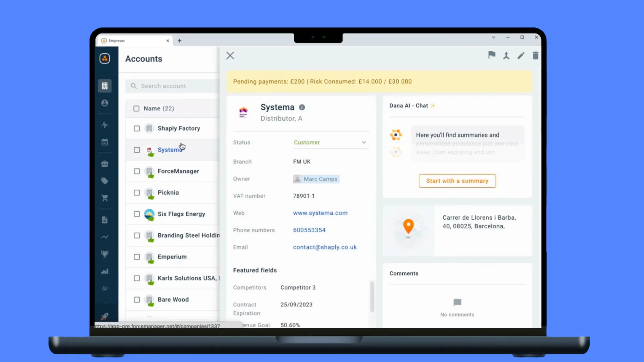Open the trend line icon in sidebar

[105, 237]
